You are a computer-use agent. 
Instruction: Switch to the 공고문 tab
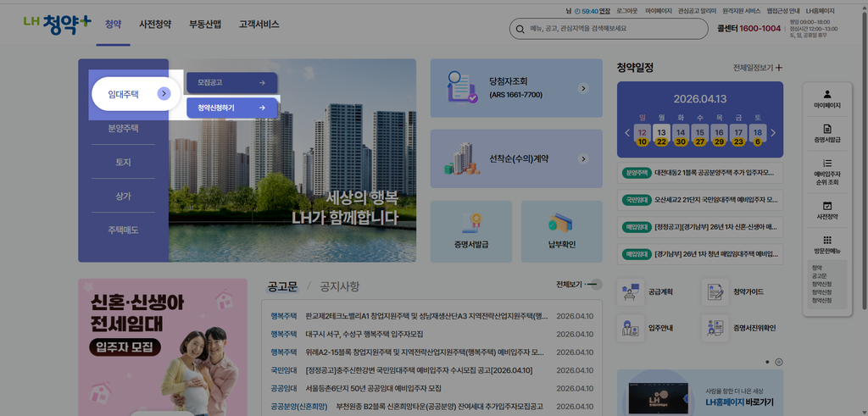tap(282, 286)
